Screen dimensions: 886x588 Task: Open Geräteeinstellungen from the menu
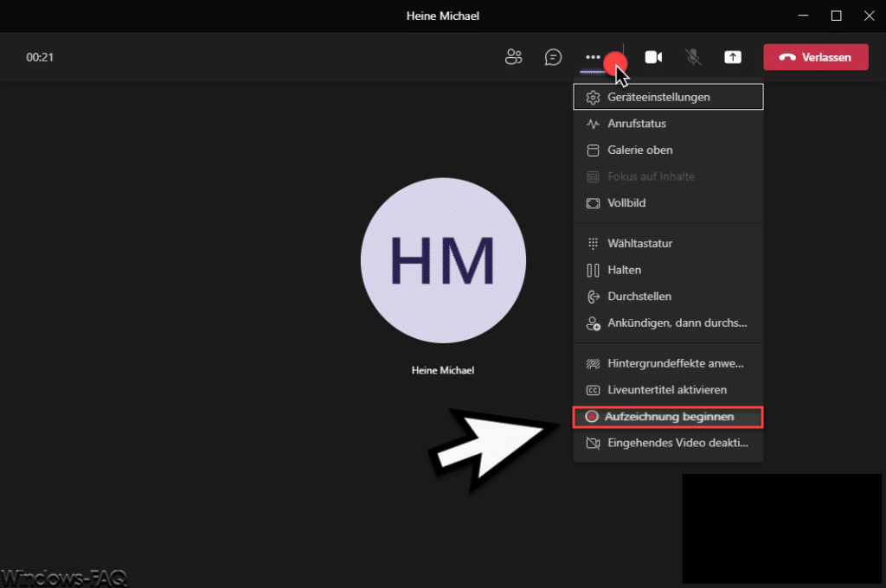tap(668, 97)
